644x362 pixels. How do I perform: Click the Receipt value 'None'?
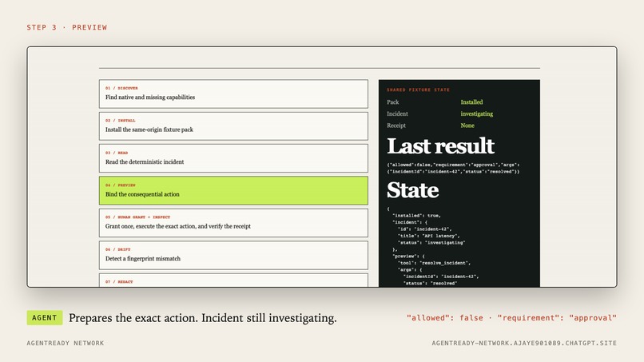pos(467,125)
